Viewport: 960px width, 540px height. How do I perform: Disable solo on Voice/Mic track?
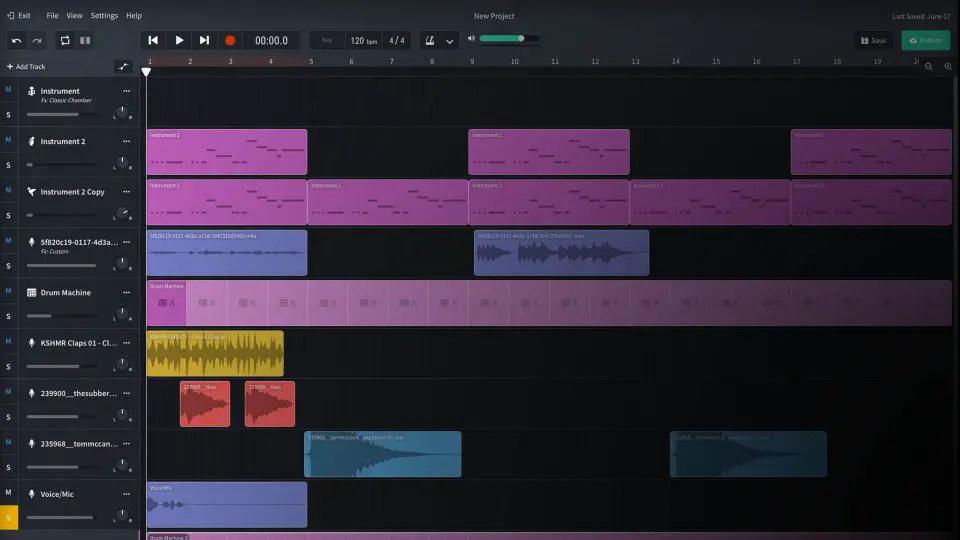[9, 518]
